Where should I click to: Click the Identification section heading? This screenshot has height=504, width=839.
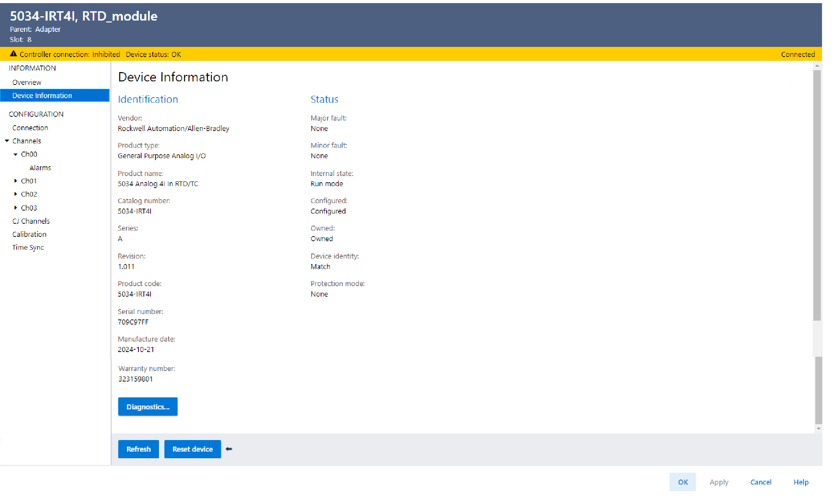point(148,99)
